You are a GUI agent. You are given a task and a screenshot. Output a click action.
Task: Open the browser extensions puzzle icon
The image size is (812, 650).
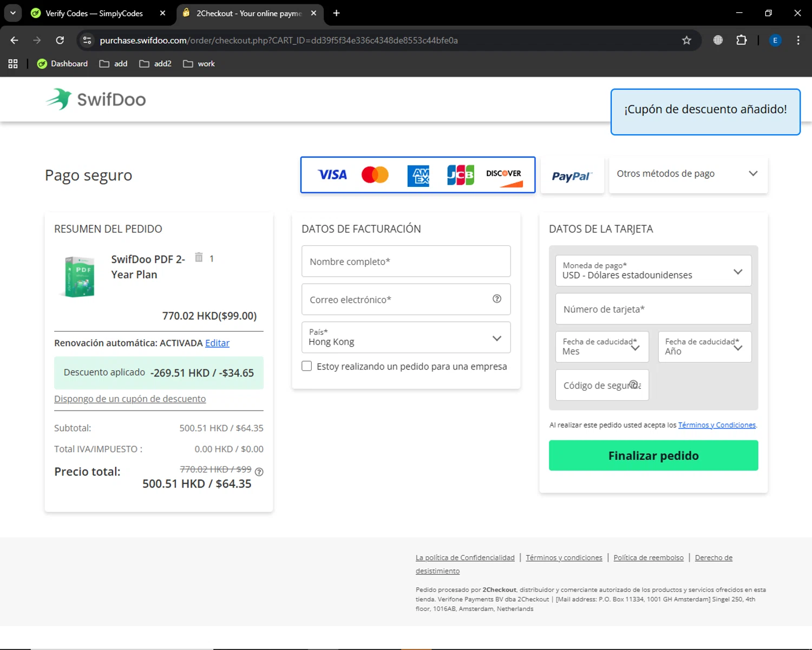742,40
